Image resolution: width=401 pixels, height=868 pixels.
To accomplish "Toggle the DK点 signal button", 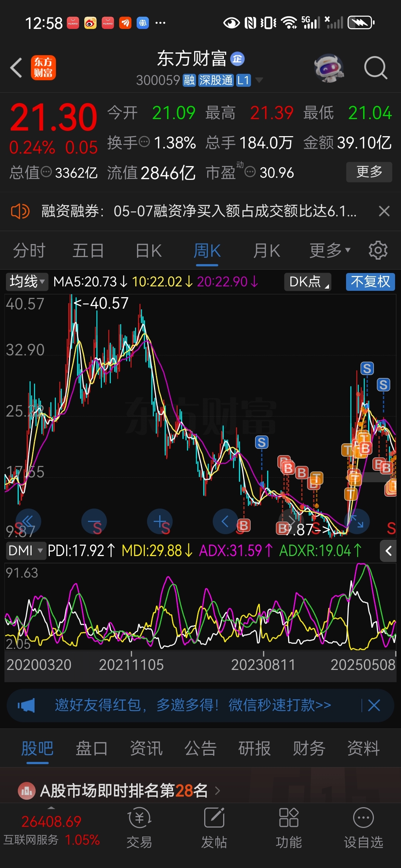I will coord(308,282).
